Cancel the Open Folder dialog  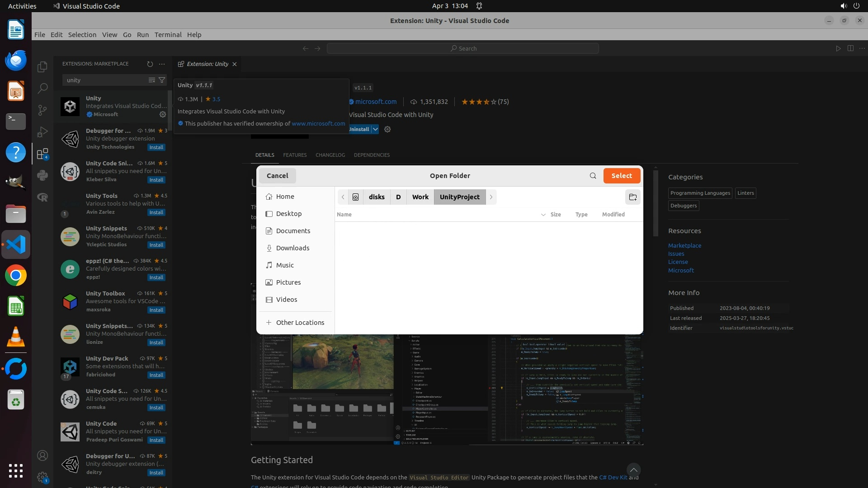point(277,176)
